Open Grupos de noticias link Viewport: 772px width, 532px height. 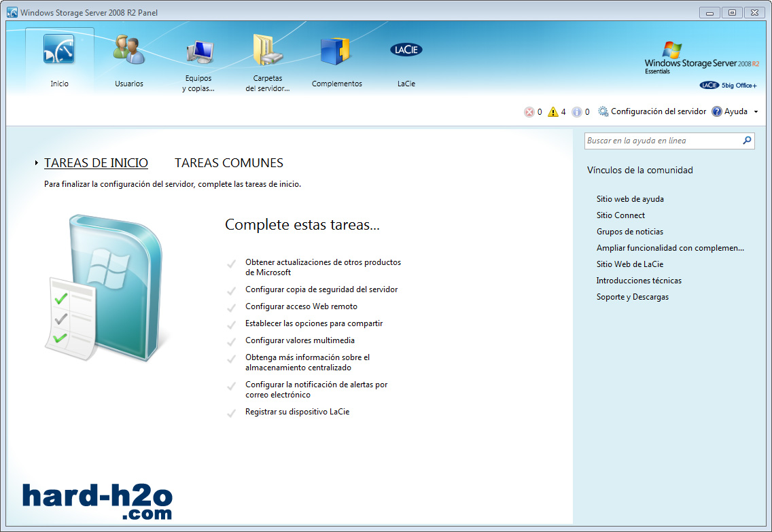coord(630,231)
